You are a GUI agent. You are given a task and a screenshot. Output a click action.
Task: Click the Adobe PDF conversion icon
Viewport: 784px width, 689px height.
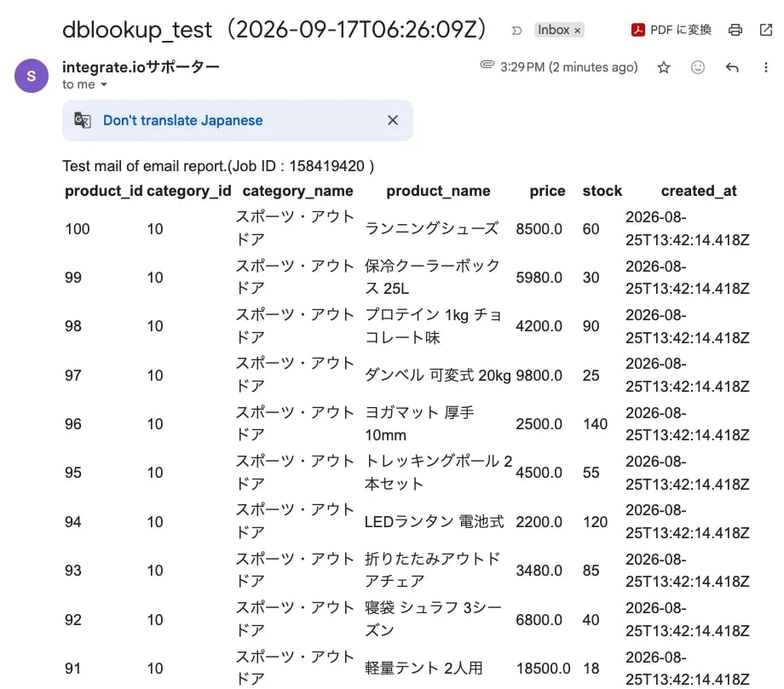637,30
